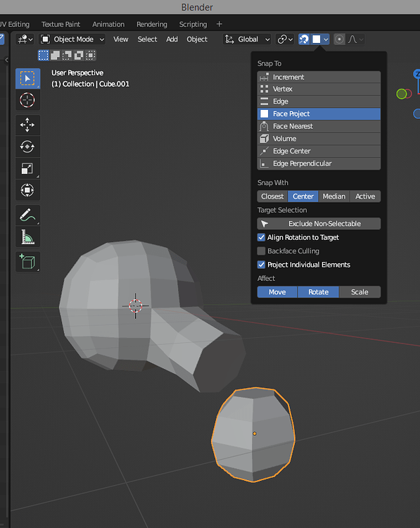Click the 3D cursor in viewport

tap(136, 306)
